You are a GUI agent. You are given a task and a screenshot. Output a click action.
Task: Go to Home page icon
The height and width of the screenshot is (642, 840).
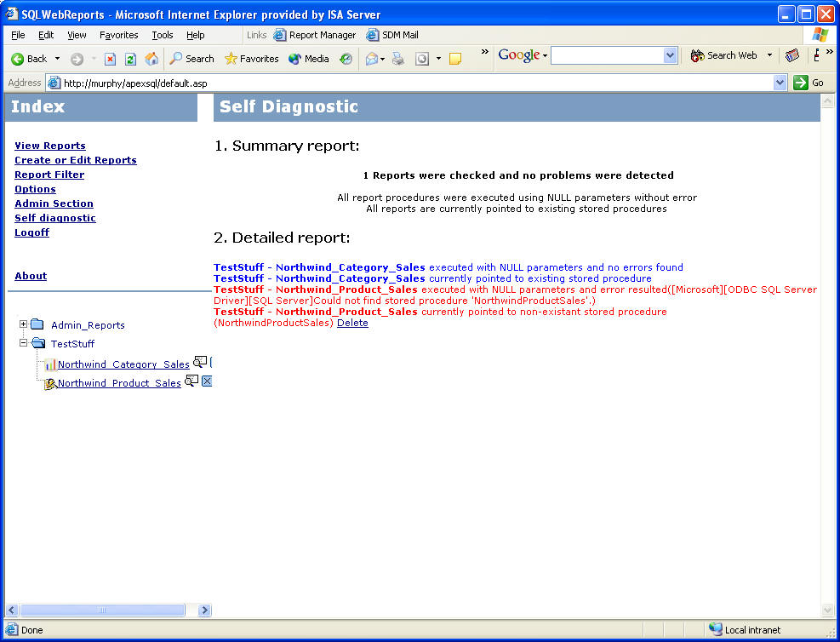click(x=151, y=59)
